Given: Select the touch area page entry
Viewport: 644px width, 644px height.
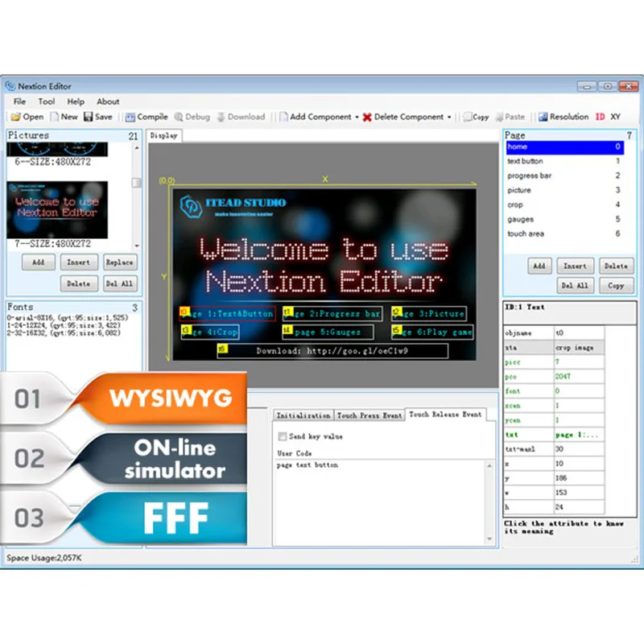Looking at the screenshot, I should point(565,233).
